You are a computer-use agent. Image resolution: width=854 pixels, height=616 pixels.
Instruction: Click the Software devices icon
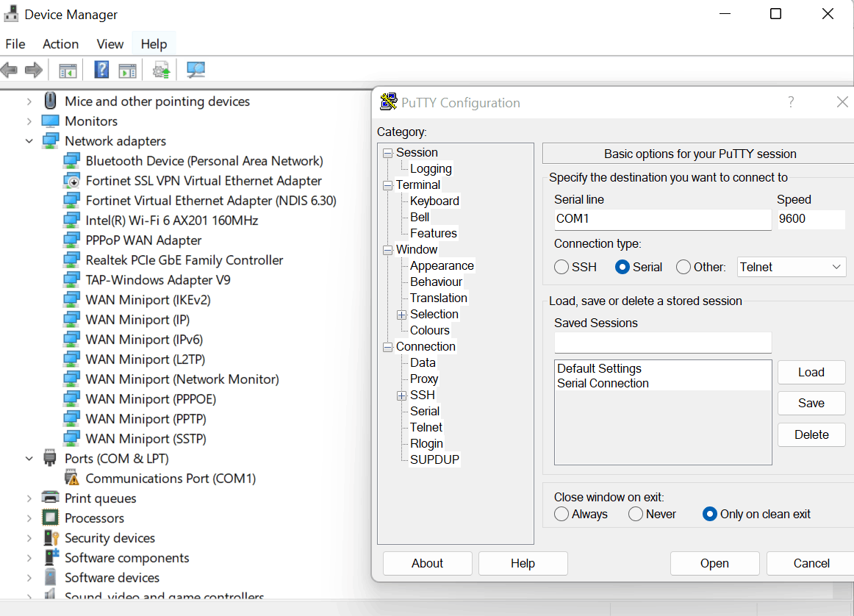point(50,577)
